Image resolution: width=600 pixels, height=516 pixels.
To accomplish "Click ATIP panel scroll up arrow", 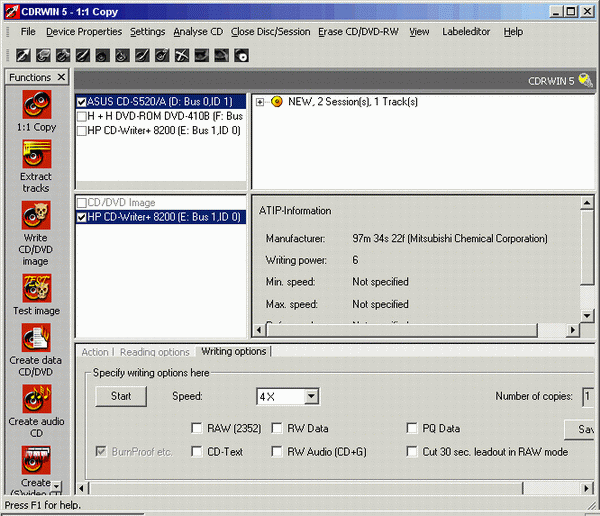I will pos(587,202).
